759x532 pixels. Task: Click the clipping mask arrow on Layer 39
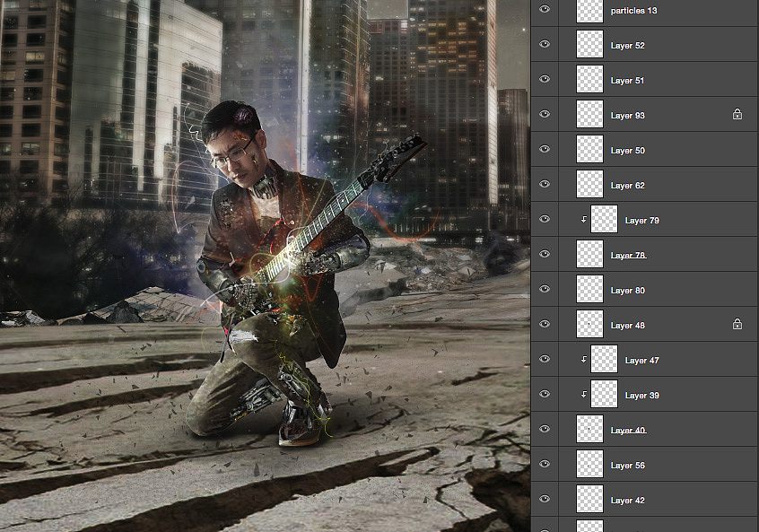(x=584, y=394)
